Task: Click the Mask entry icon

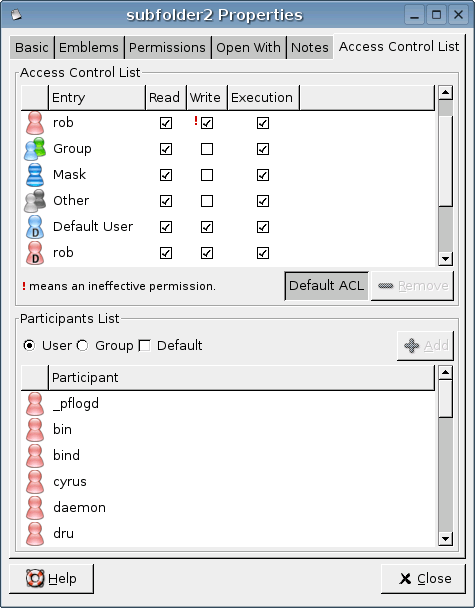Action: [35, 175]
